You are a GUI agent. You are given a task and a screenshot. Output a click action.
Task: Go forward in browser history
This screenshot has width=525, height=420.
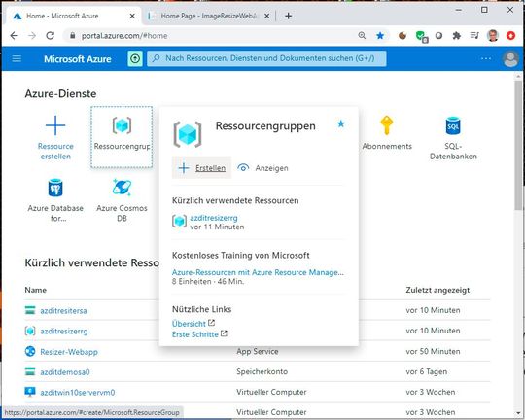[32, 36]
